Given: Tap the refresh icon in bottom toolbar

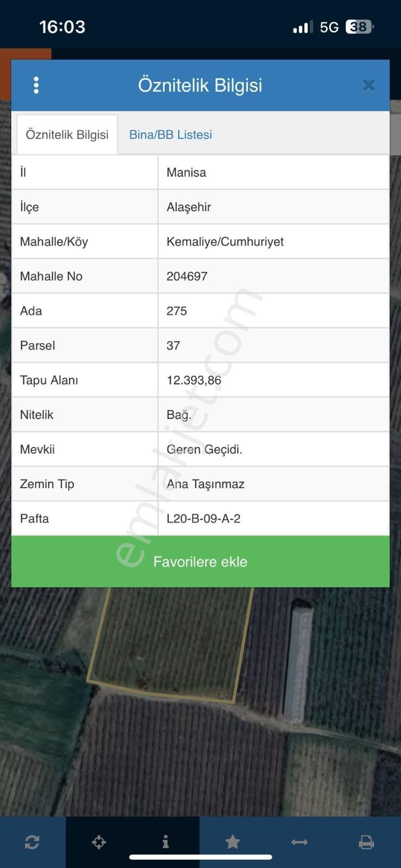Looking at the screenshot, I should coord(32,842).
